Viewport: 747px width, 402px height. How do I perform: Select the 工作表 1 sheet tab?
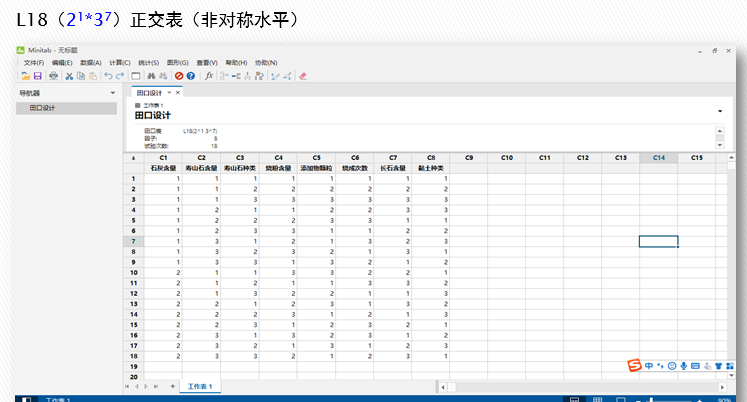[x=200, y=386]
